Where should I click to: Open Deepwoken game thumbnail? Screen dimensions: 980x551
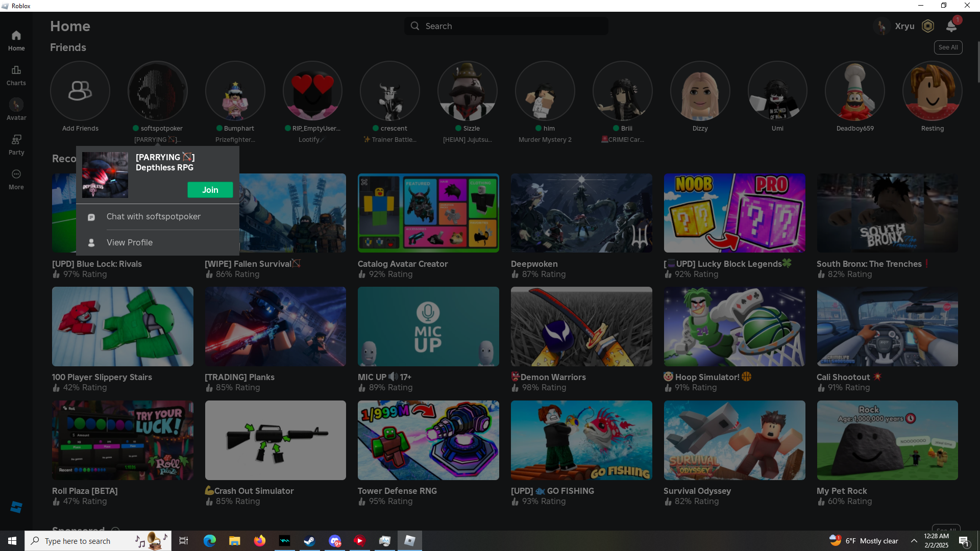[581, 213]
